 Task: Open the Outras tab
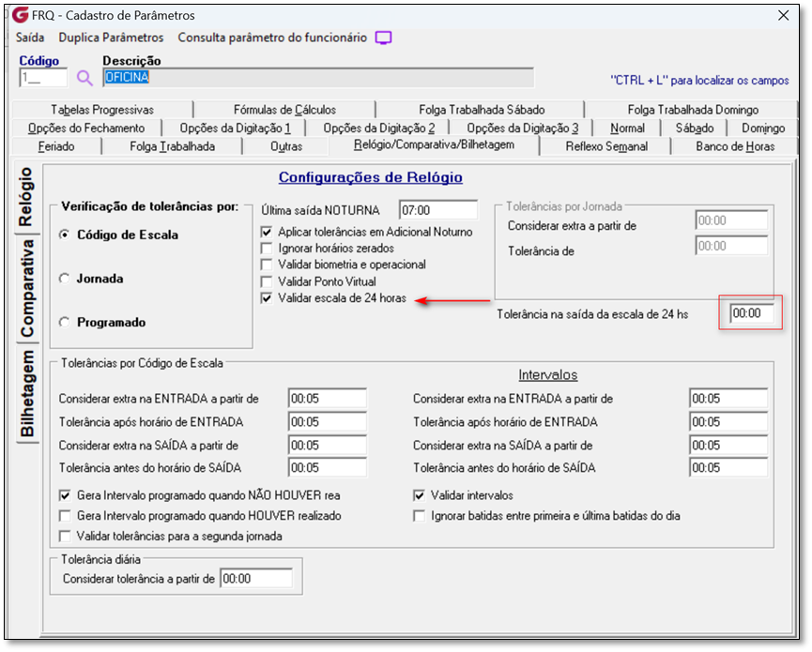[286, 146]
